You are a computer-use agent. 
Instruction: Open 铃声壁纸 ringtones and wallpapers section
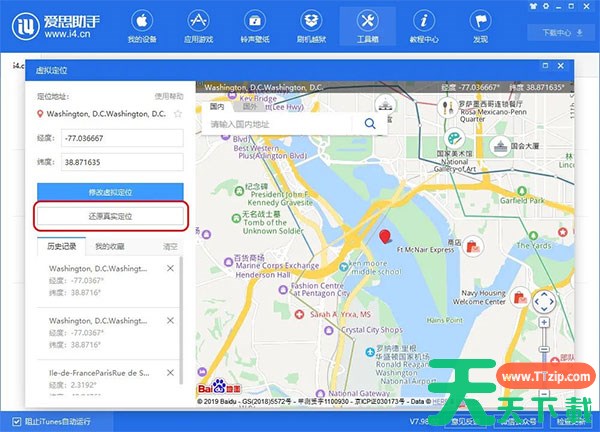tap(255, 26)
